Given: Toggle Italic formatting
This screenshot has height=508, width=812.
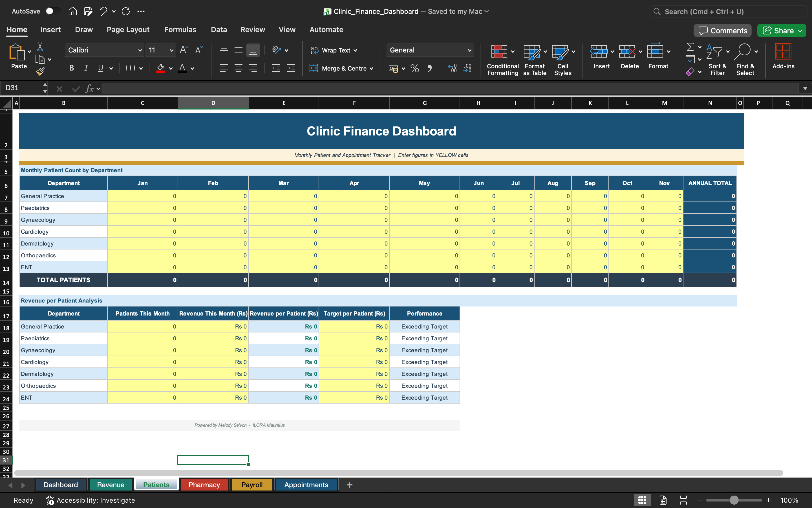Looking at the screenshot, I should [x=86, y=68].
